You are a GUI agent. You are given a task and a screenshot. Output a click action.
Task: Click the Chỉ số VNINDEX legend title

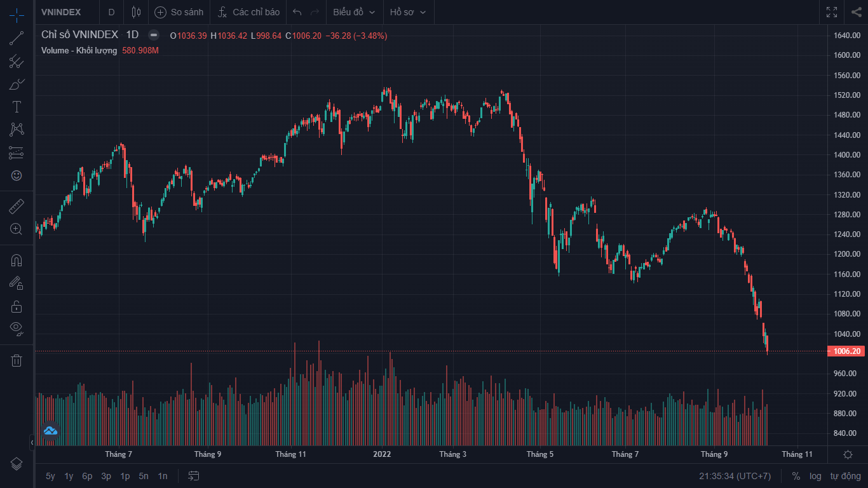click(80, 35)
